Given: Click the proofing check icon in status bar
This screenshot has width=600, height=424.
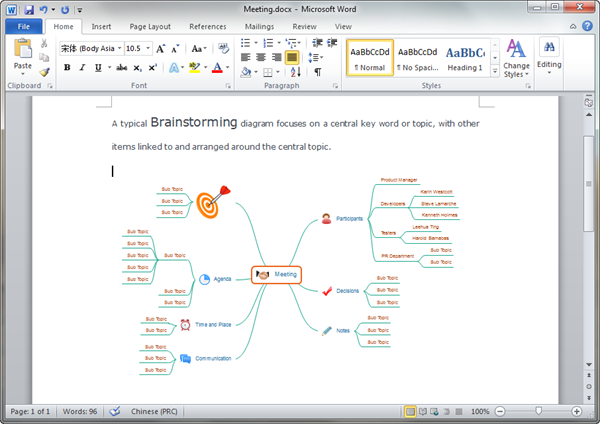Looking at the screenshot, I should click(114, 411).
